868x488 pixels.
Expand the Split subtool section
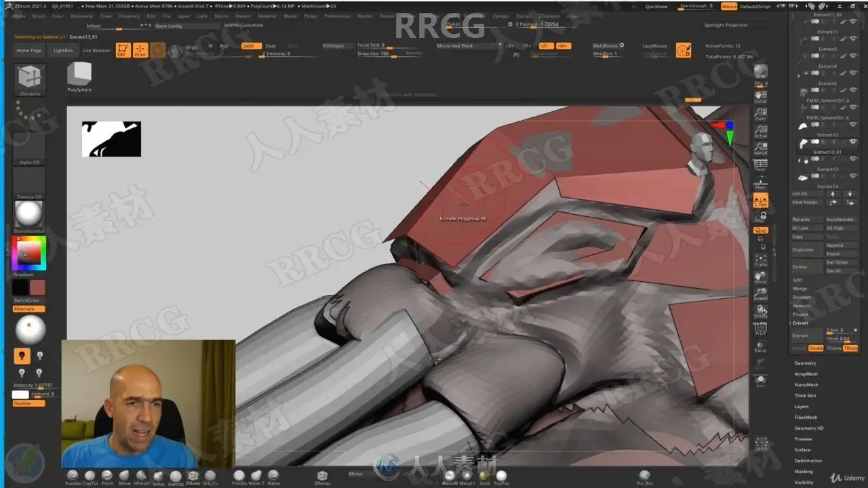[797, 280]
